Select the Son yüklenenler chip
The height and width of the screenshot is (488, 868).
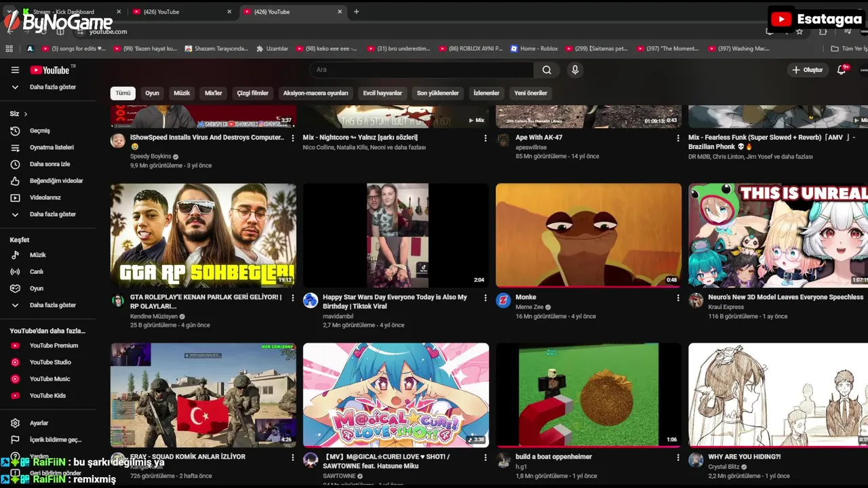coord(437,93)
